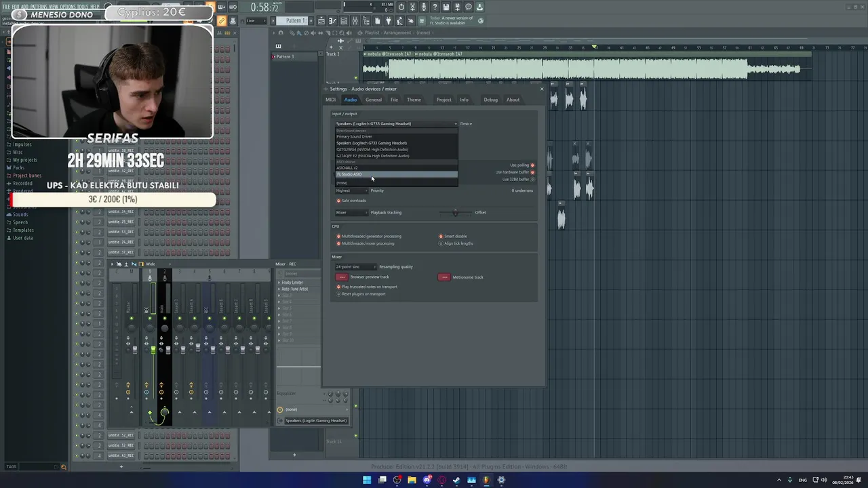
Task: Close the Settings window
Action: click(541, 89)
